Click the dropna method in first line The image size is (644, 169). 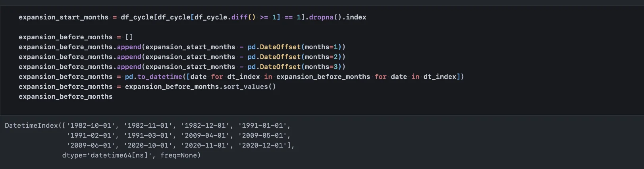pyautogui.click(x=321, y=17)
